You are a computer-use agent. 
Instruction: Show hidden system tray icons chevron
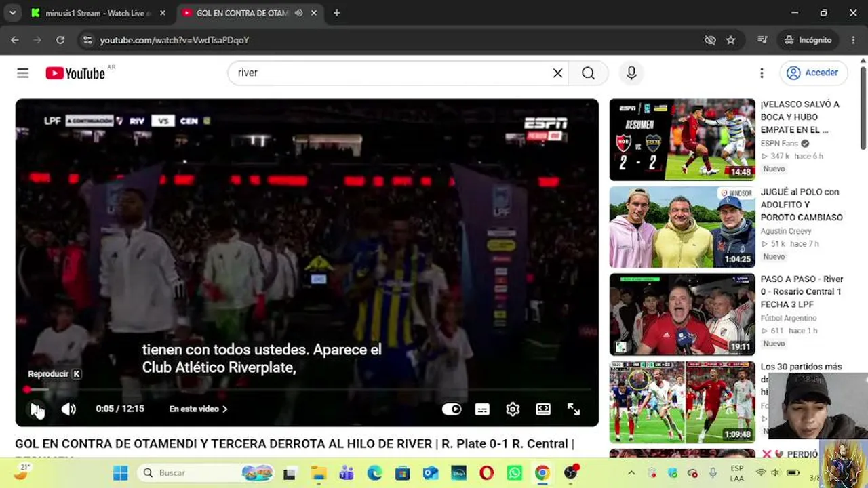pos(631,473)
